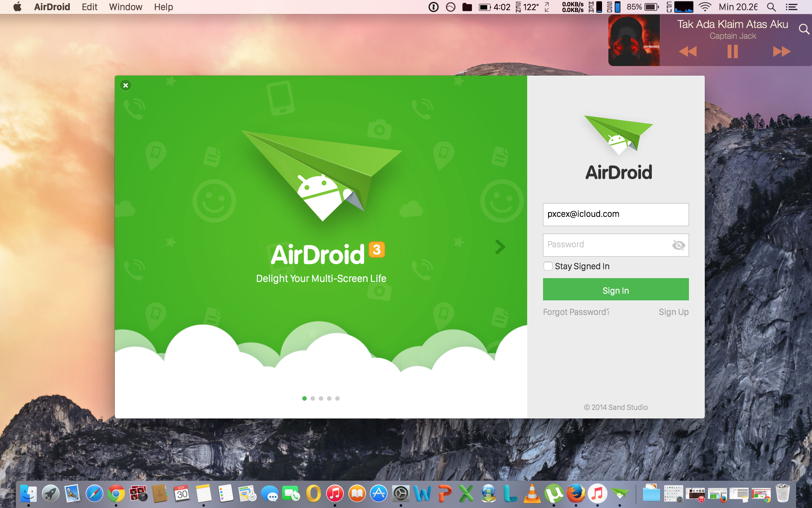Open App Store from the Dock
This screenshot has width=812, height=508.
(x=379, y=494)
